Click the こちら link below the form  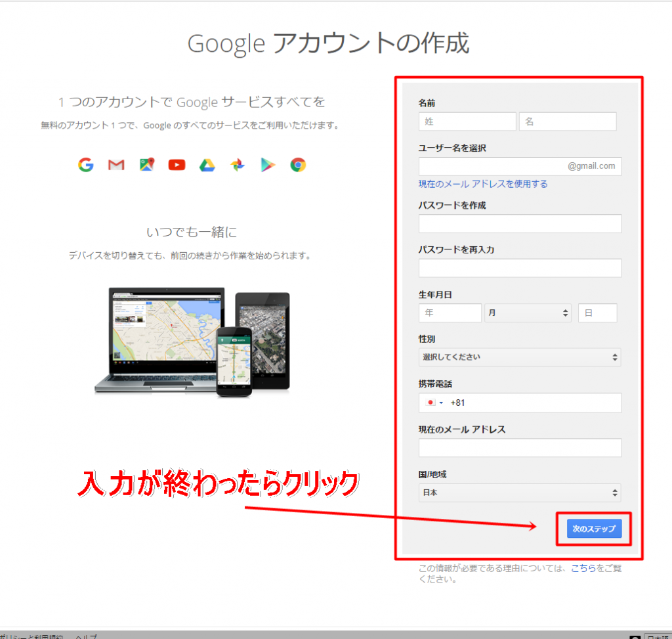tap(583, 568)
